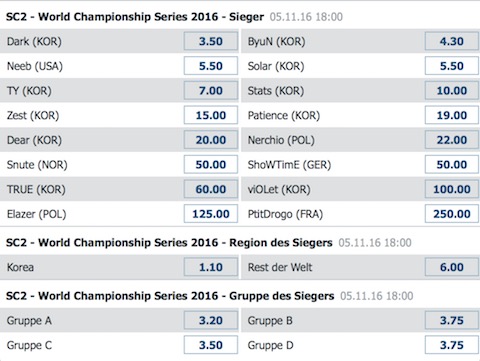Select Dear (KOR) odds 20.00
This screenshot has width=480, height=361.
[x=211, y=140]
